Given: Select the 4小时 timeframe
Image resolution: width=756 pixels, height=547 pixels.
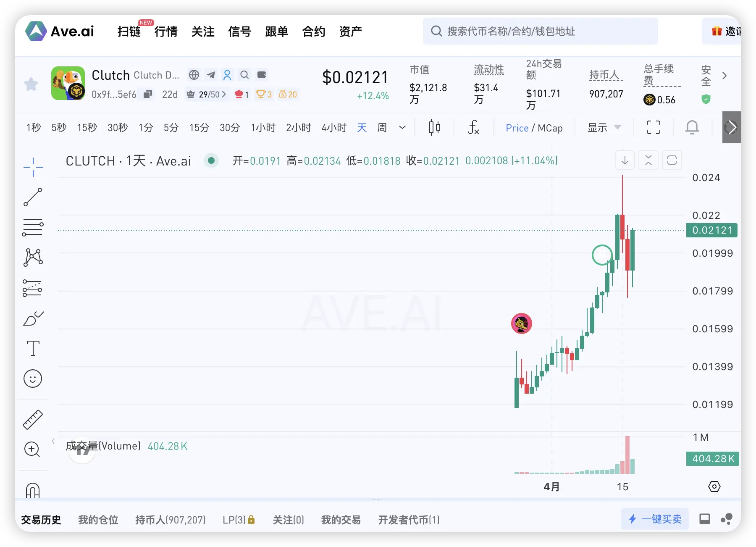Looking at the screenshot, I should [334, 128].
